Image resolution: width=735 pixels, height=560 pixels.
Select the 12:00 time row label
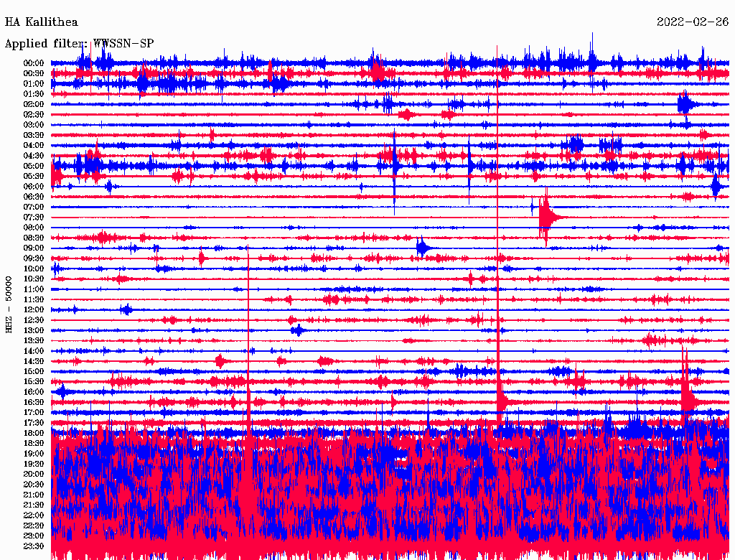point(34,310)
